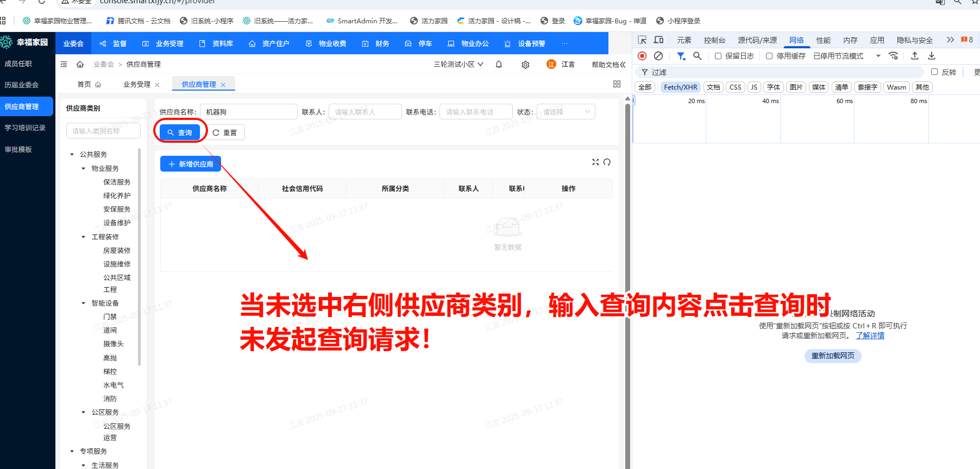This screenshot has height=469, width=980.
Task: Open tab layout grid icon
Action: (x=617, y=84)
